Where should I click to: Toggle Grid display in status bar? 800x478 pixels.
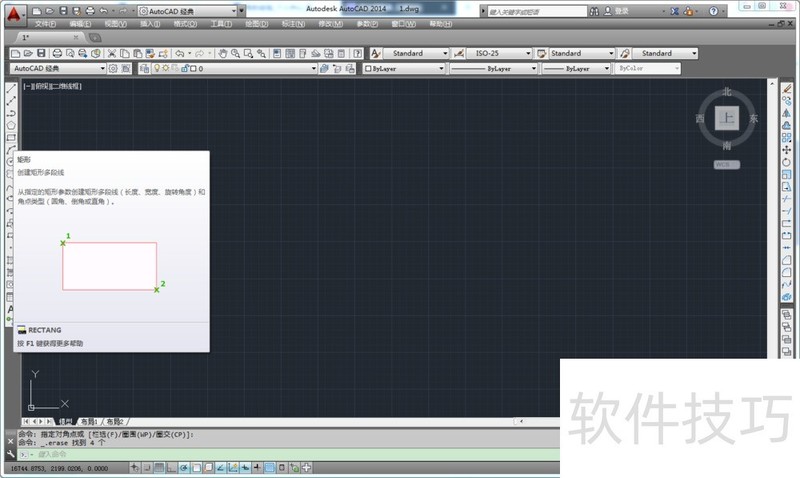coord(160,468)
